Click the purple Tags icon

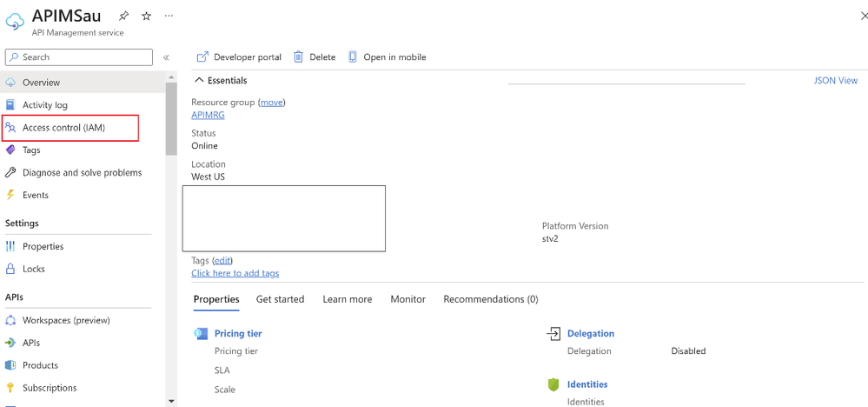coord(10,150)
